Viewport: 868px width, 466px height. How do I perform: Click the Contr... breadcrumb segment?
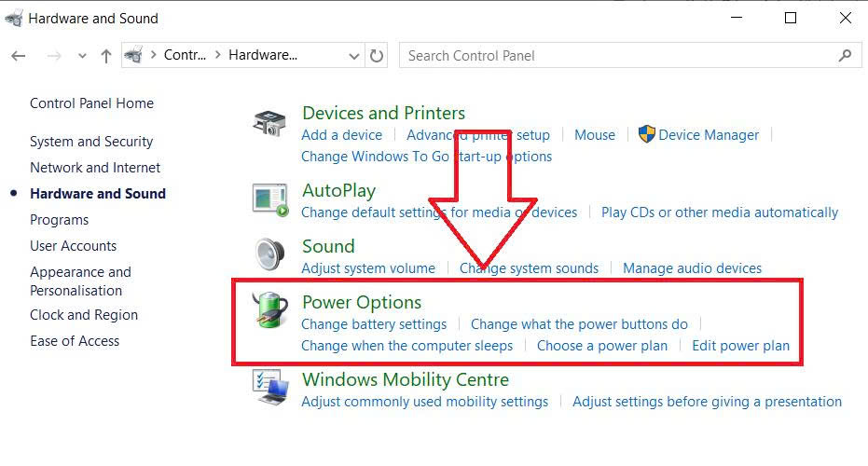[x=185, y=55]
